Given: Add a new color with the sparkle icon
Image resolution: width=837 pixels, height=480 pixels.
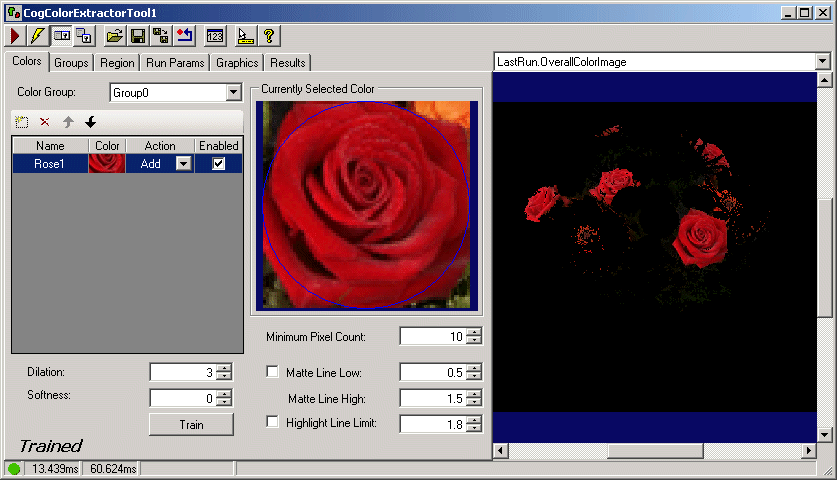Looking at the screenshot, I should (22, 122).
